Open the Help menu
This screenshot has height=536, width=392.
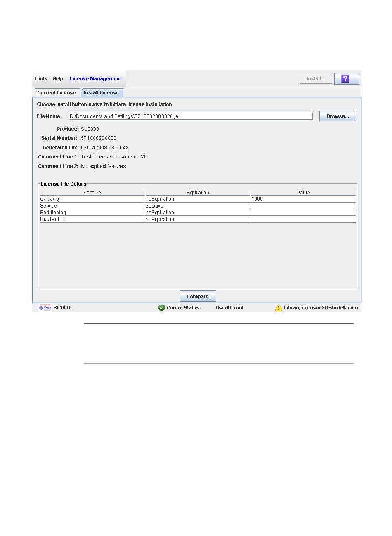[x=58, y=79]
